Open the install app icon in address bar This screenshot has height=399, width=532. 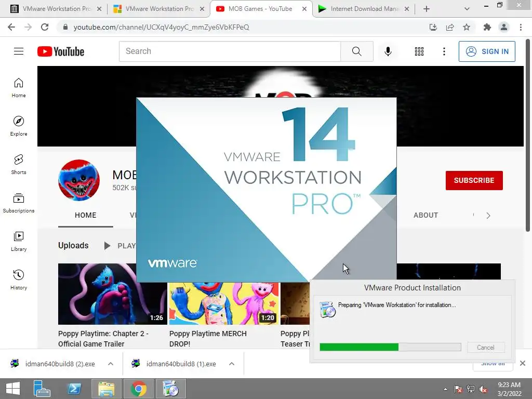pos(433,27)
